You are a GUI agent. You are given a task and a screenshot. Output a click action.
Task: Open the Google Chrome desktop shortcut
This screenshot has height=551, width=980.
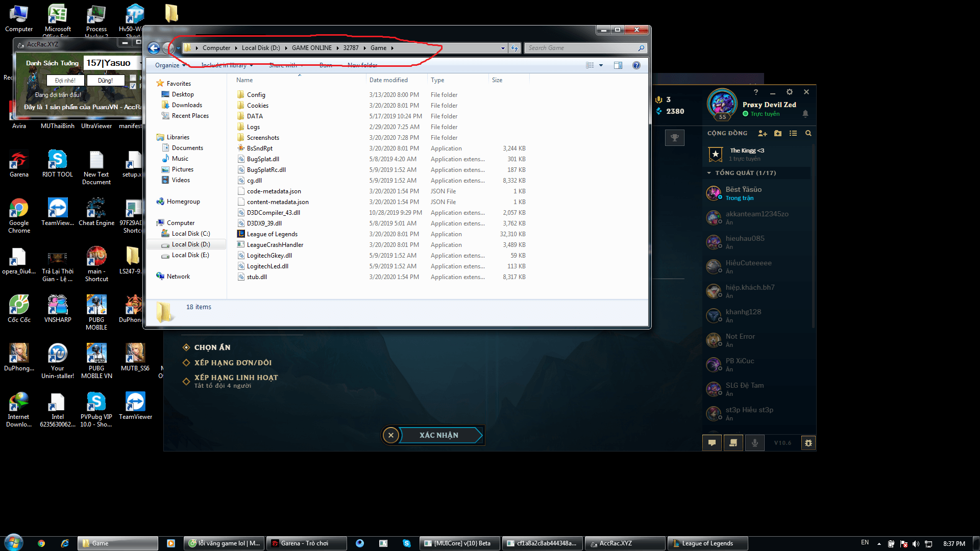click(x=19, y=216)
